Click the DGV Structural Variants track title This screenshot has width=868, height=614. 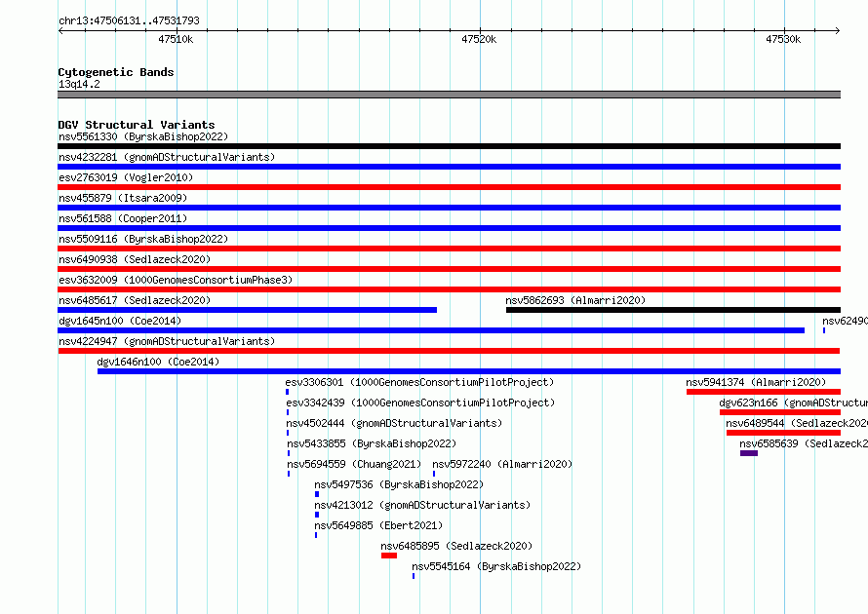137,125
